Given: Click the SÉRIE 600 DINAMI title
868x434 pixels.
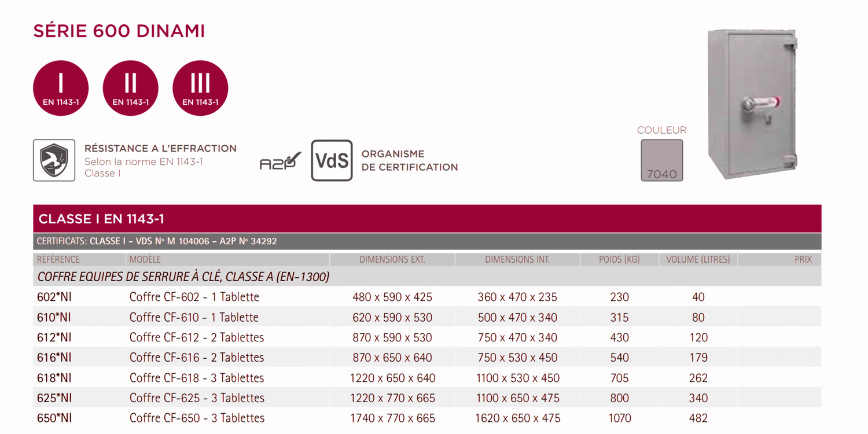Looking at the screenshot, I should (119, 31).
